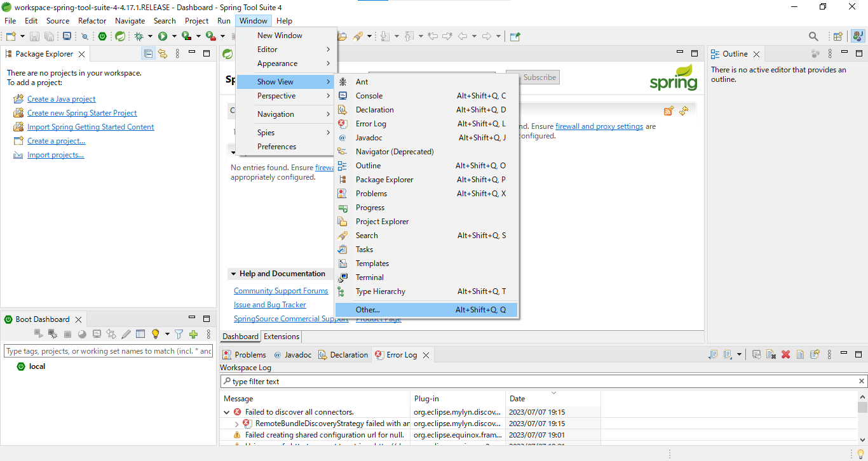The height and width of the screenshot is (461, 868).
Task: Open the Editor submenu
Action: pos(285,50)
